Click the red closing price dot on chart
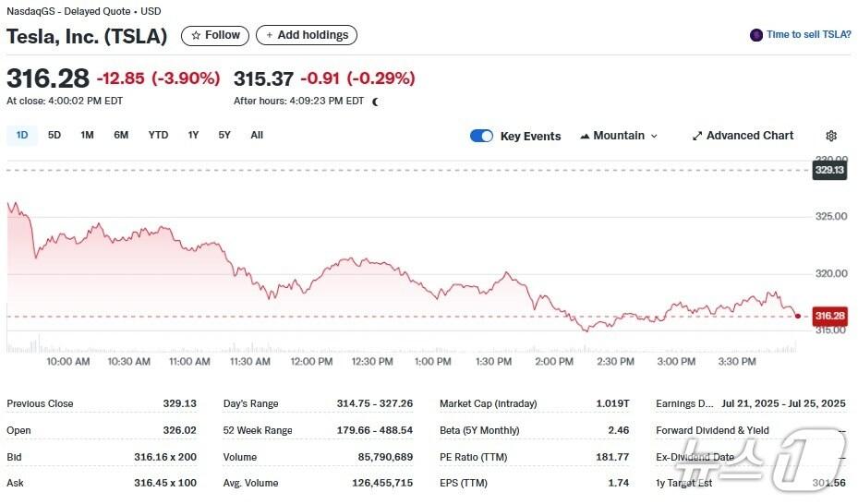The height and width of the screenshot is (504, 858). tap(798, 316)
